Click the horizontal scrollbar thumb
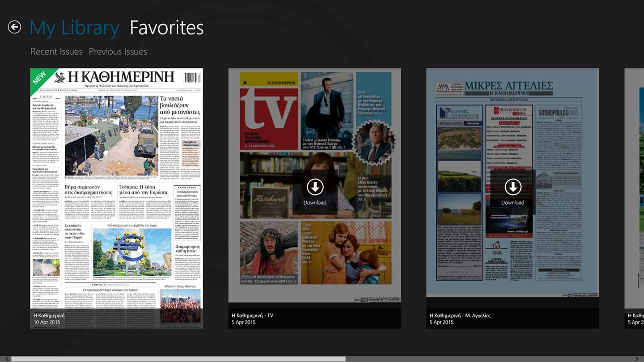The height and width of the screenshot is (362, 644). (178, 359)
